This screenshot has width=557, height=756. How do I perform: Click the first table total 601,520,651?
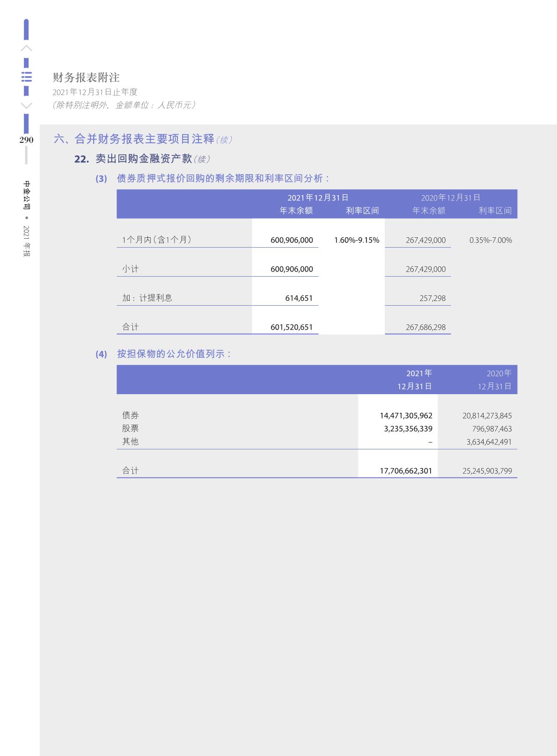(291, 327)
